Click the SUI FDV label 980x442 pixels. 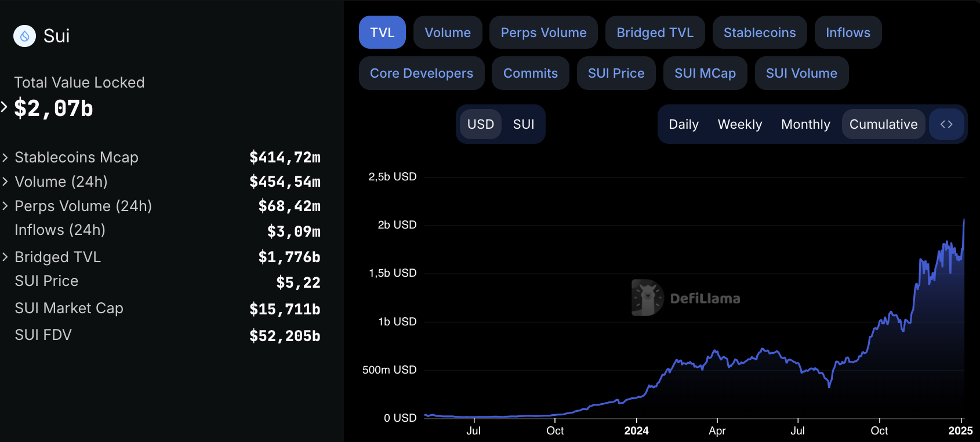coord(43,335)
